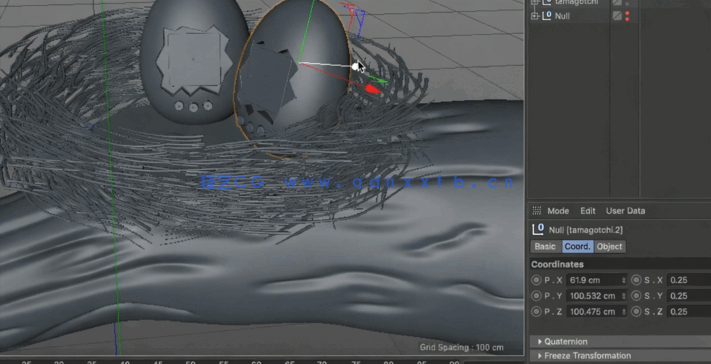
Task: Toggle the S.Z keyframe circle
Action: 637,312
